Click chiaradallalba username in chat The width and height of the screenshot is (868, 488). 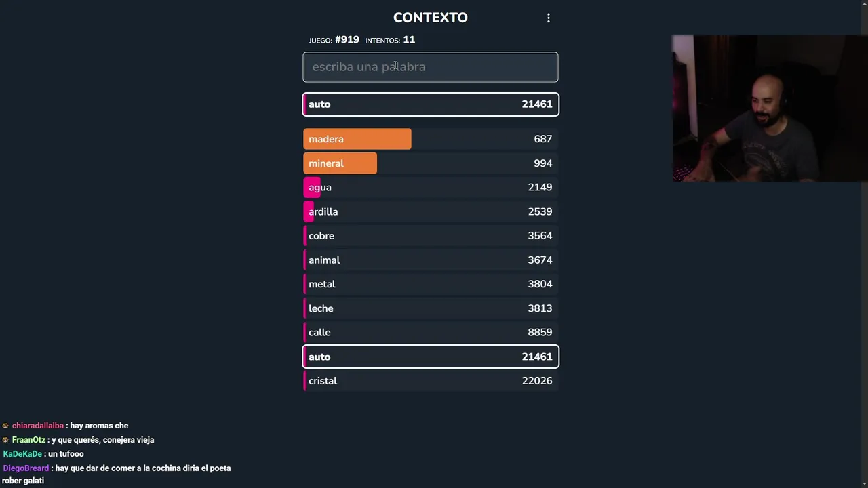(x=38, y=426)
